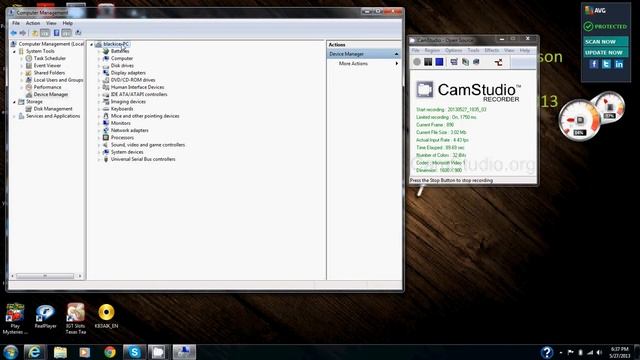Click the Google Chrome taskbar icon
The image size is (640, 360).
[x=110, y=352]
